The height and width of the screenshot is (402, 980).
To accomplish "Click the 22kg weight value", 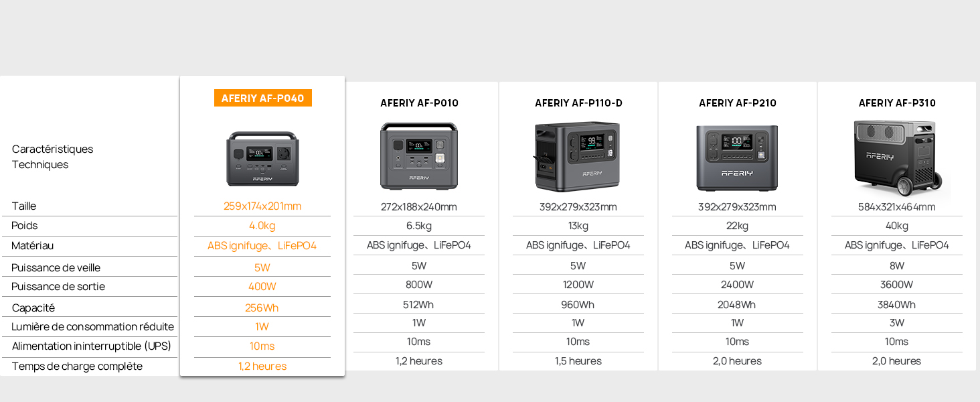I will [738, 226].
